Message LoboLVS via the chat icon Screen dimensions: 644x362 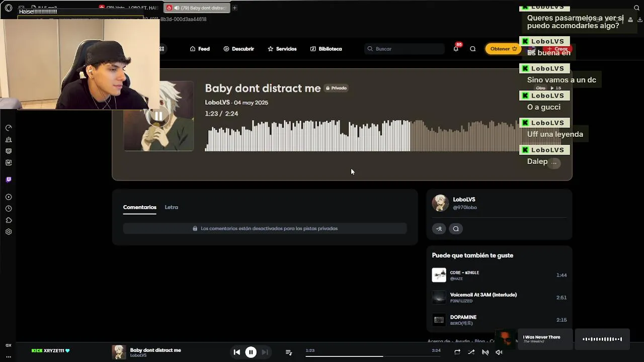[456, 229]
